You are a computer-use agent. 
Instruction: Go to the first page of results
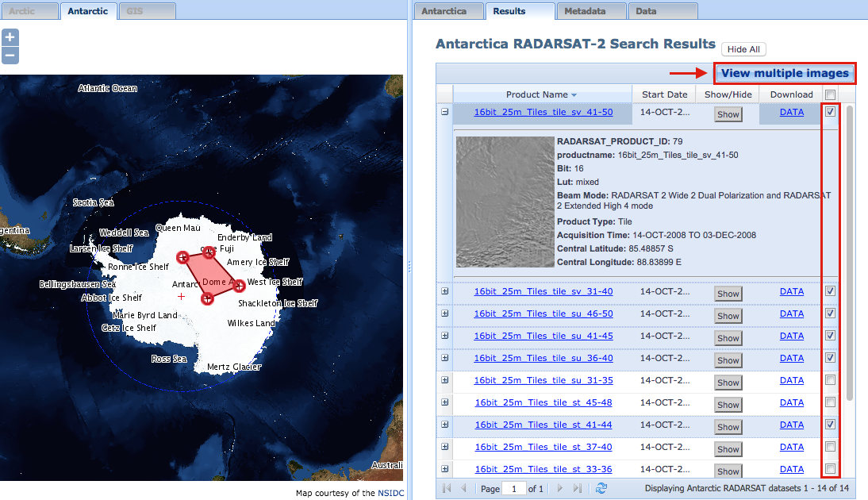(446, 489)
